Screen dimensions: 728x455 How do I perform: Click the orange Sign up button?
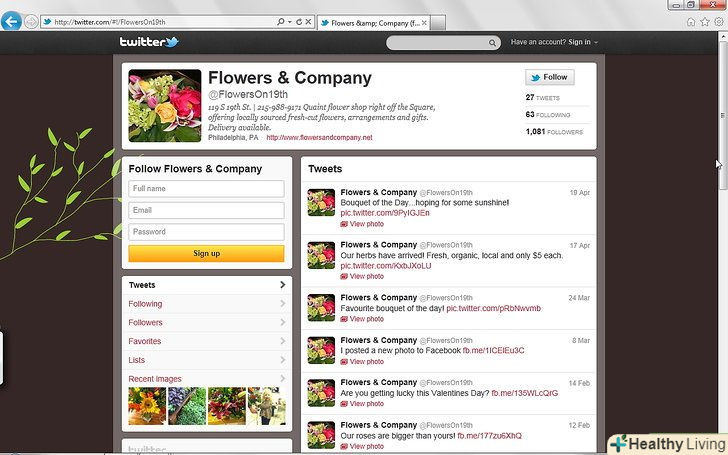206,254
